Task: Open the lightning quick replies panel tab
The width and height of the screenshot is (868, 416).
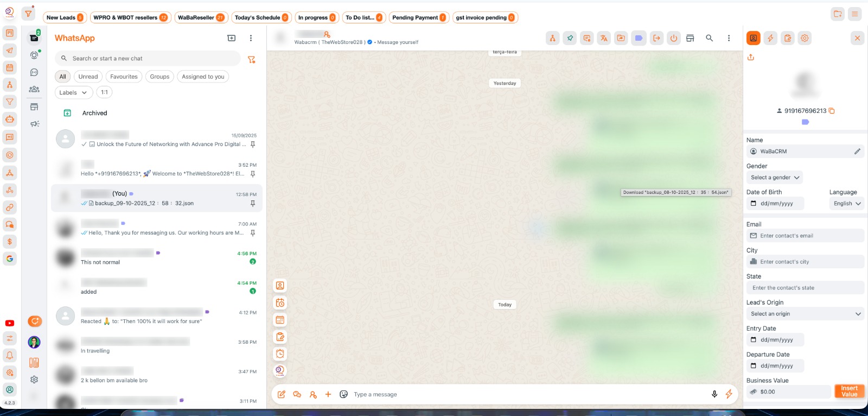Action: pos(770,38)
